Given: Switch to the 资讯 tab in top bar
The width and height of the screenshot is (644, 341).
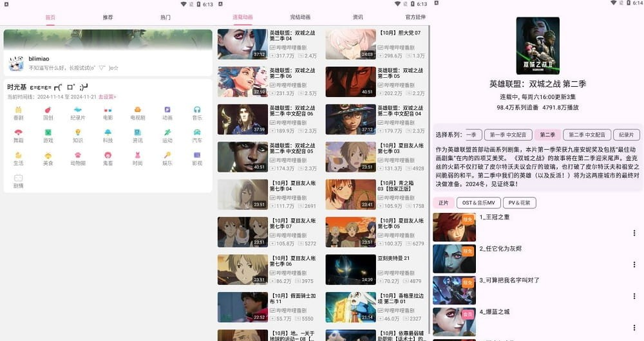Looking at the screenshot, I should point(357,17).
